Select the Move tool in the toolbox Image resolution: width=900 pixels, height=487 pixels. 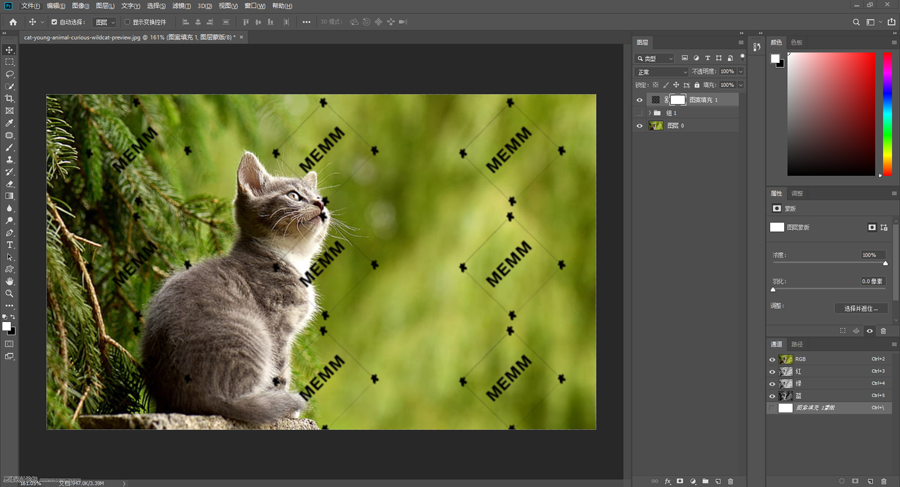pyautogui.click(x=10, y=50)
